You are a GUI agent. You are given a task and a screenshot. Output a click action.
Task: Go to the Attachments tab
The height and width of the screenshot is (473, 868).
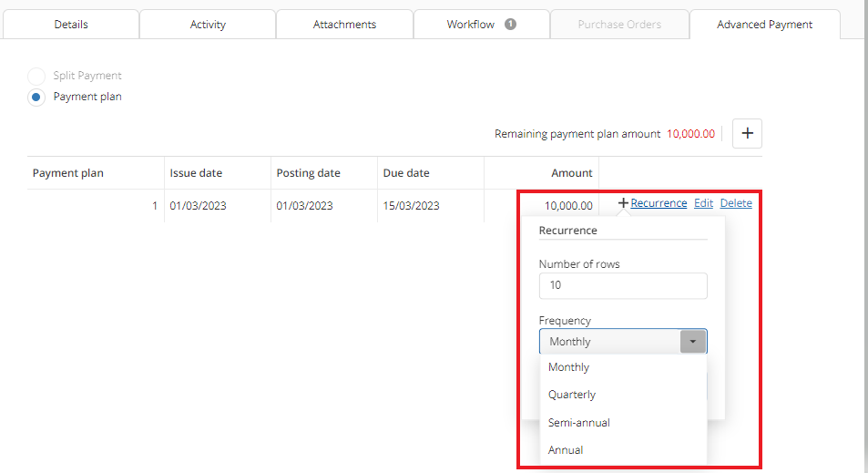344,25
